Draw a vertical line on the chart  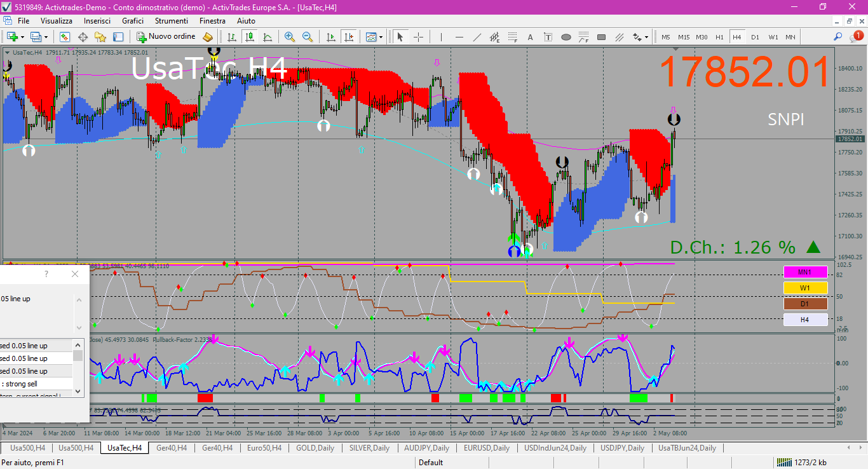click(x=441, y=37)
